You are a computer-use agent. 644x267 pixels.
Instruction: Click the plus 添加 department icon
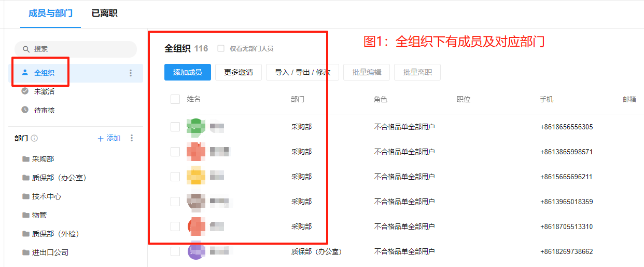[101, 138]
